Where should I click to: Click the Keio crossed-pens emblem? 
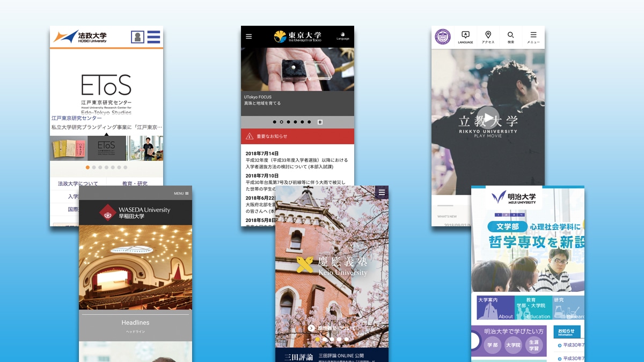point(304,264)
